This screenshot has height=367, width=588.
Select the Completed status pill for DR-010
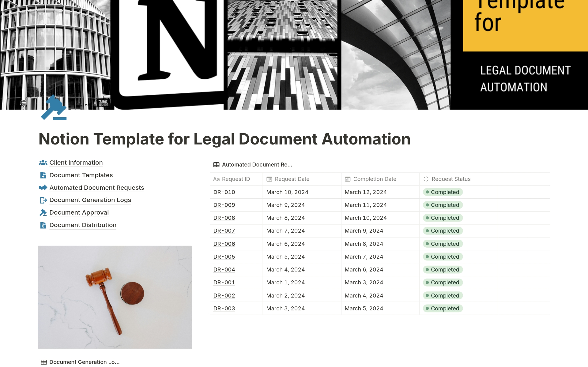tap(443, 192)
